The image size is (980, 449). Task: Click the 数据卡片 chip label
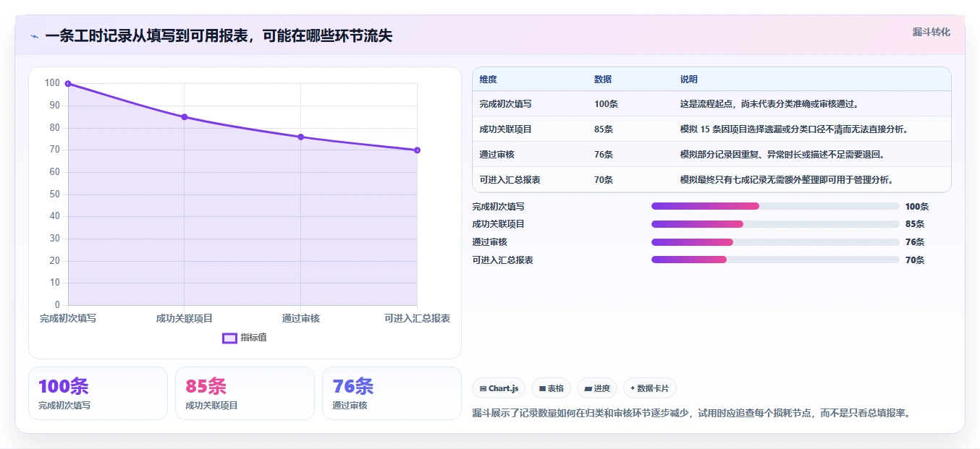pyautogui.click(x=653, y=388)
